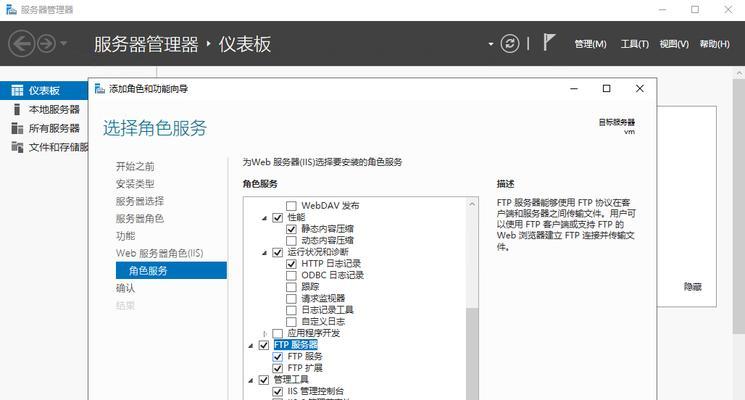Uncheck the FTP 服务器 checkbox
Screen dimensions: 745x400
[264, 345]
